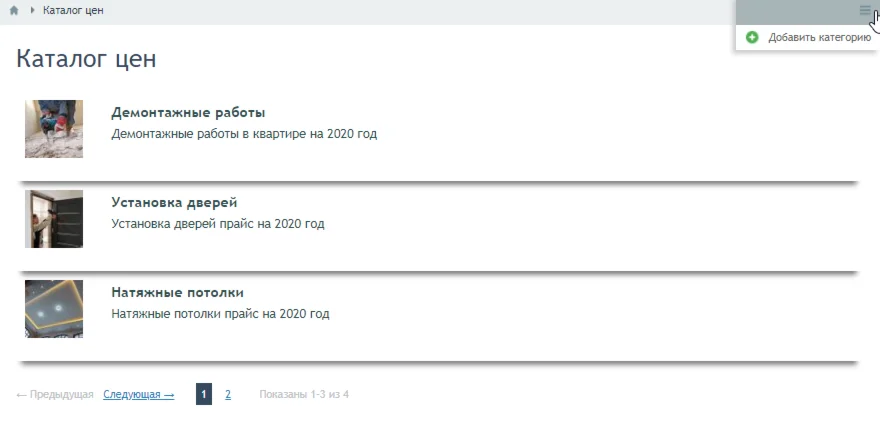The width and height of the screenshot is (880, 432).
Task: Select the 'Добавить категорию' menu entry text
Action: point(819,37)
